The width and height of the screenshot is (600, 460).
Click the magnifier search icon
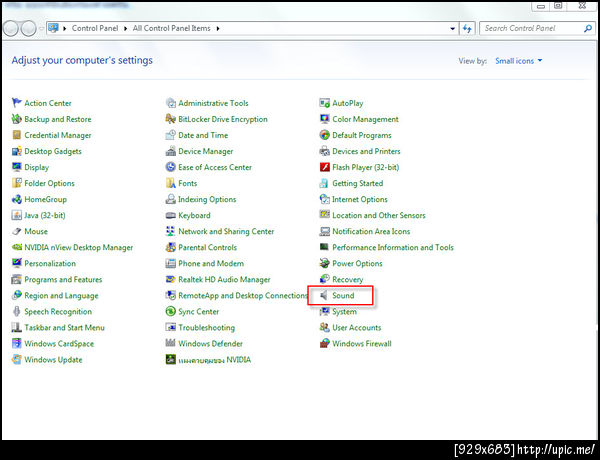588,28
